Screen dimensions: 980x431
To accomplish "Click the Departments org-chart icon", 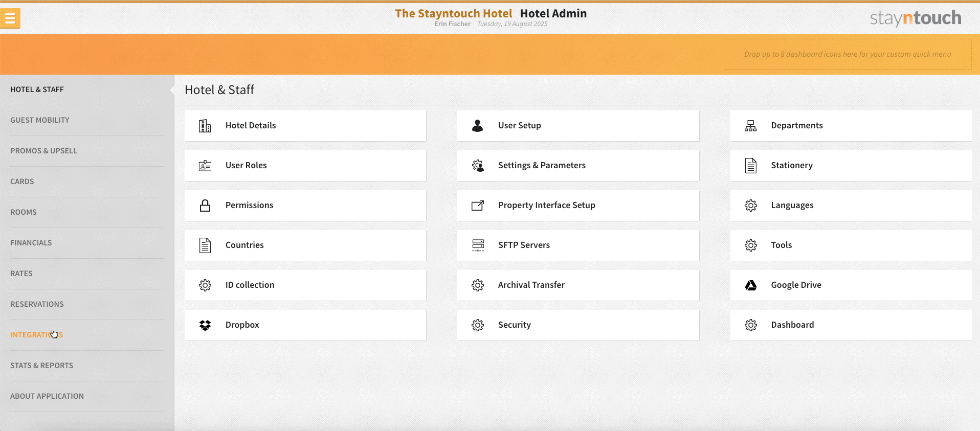I will point(751,126).
